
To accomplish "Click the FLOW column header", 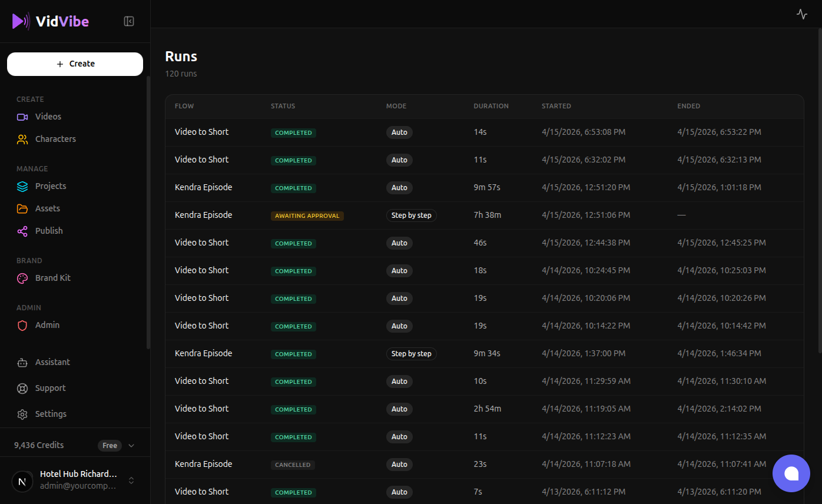I will pyautogui.click(x=184, y=106).
